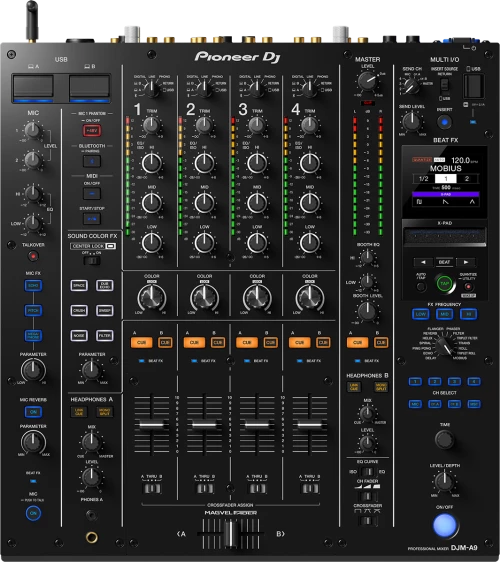
Task: Select the SPACE sound color effect
Action: pos(79,286)
